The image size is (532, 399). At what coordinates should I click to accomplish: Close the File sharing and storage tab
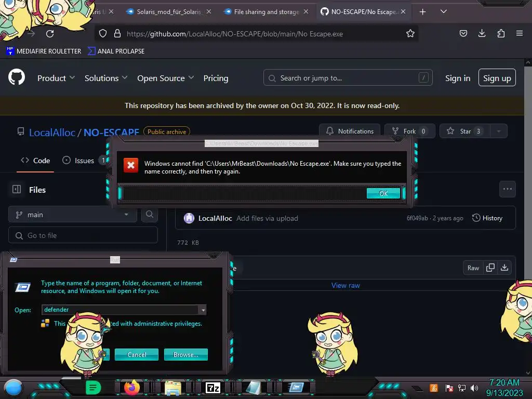(x=306, y=11)
